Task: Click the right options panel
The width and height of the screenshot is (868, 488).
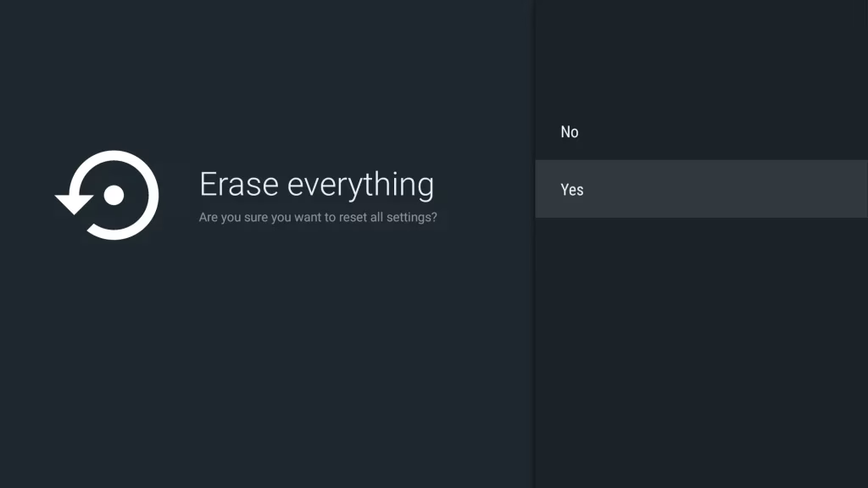Action: tap(701, 339)
